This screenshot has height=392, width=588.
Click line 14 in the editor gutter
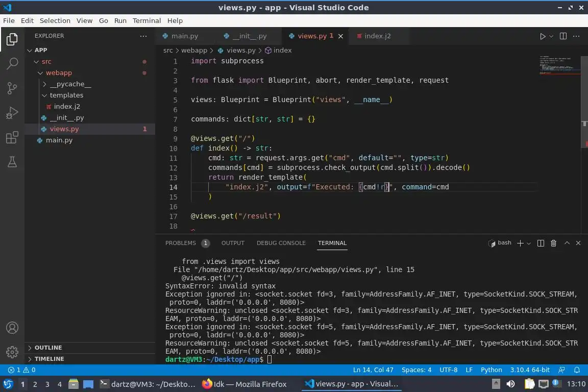click(x=173, y=187)
